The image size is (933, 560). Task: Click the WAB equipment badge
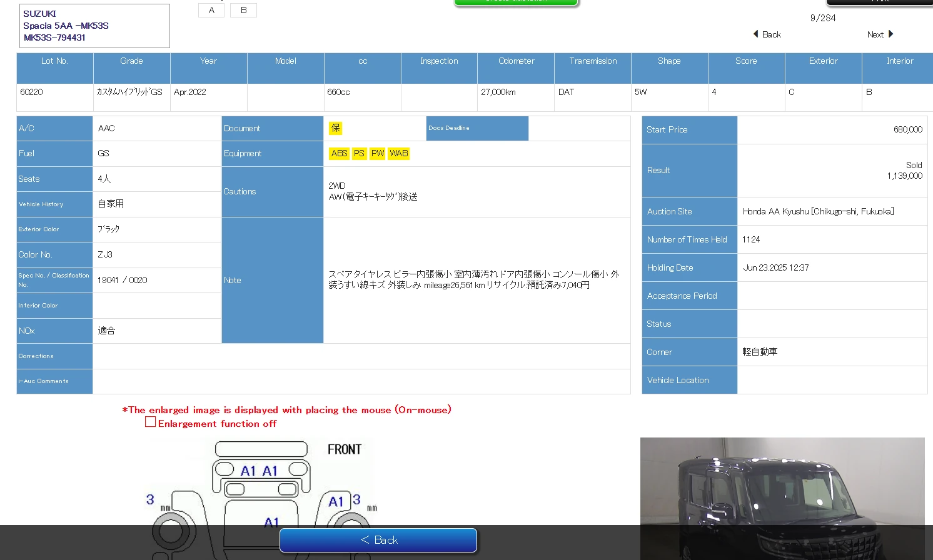point(399,154)
